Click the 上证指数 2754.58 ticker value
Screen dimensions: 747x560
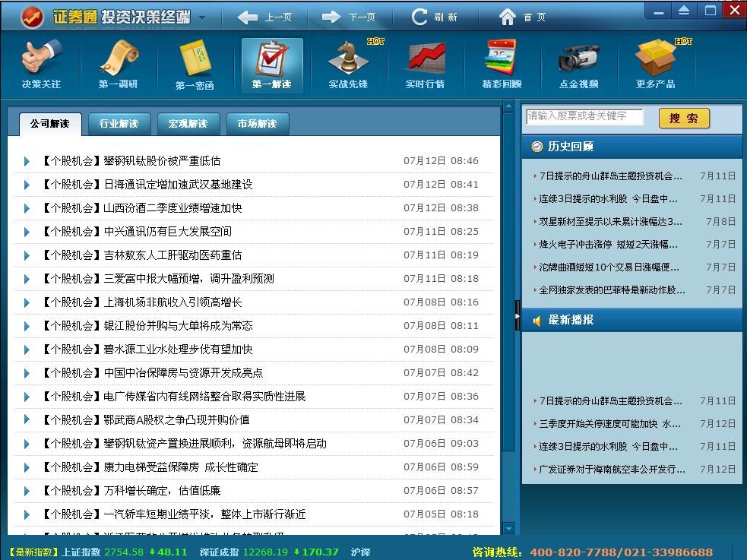124,552
